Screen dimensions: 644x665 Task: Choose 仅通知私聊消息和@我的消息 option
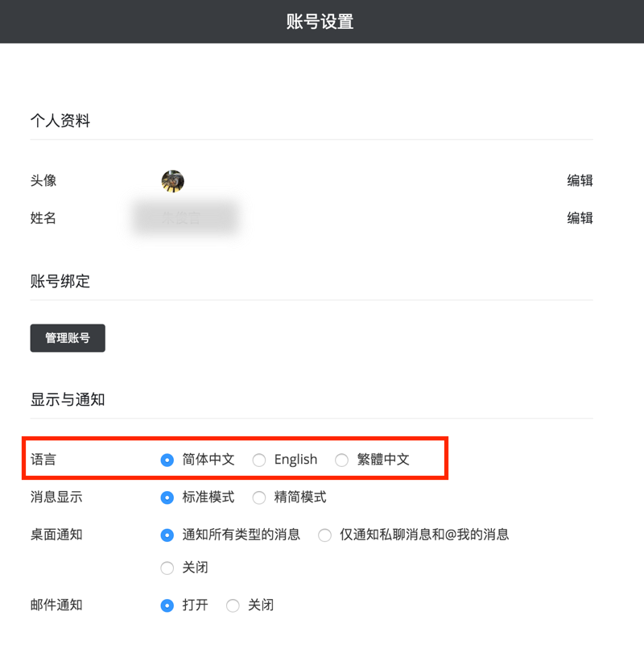click(324, 535)
